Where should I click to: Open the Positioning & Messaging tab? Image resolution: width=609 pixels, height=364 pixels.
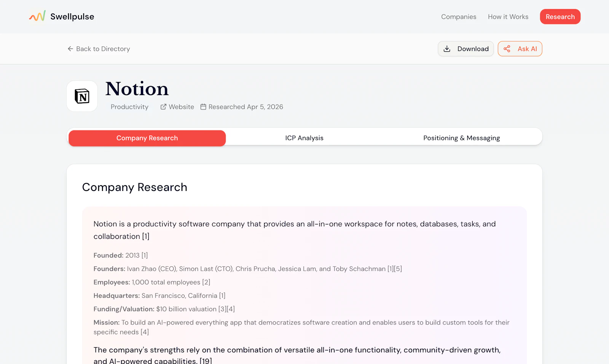tap(462, 138)
